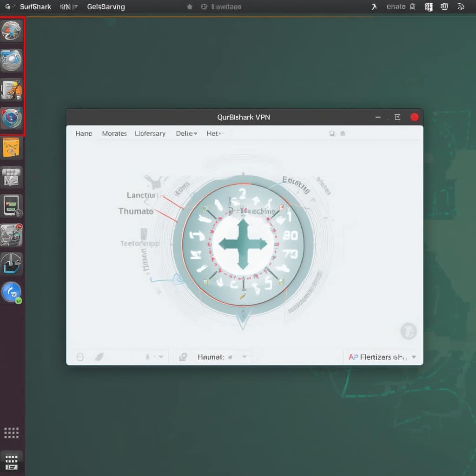Viewport: 476px width, 476px height.
Task: Open the orange globe browser icon topmost in dock
Action: point(11,31)
